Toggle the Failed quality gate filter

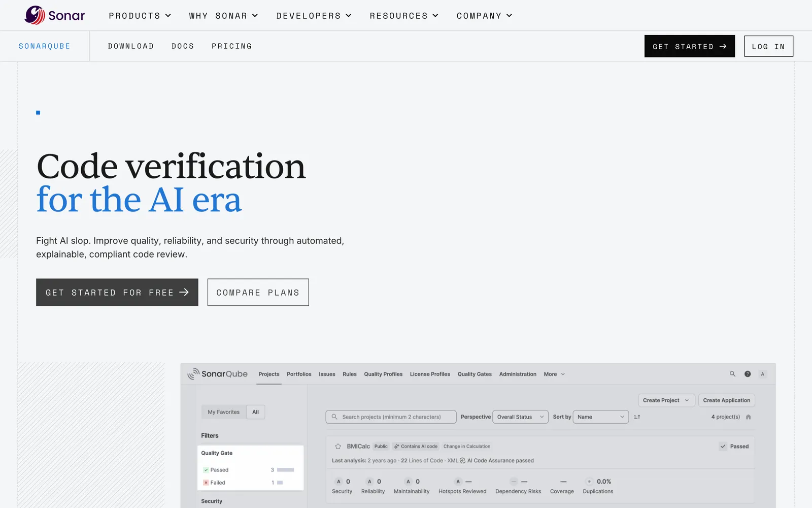point(214,483)
